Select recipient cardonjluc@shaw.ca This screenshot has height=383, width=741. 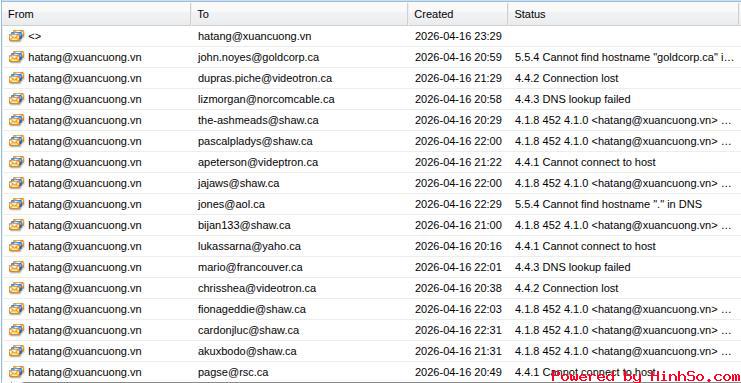pos(248,330)
